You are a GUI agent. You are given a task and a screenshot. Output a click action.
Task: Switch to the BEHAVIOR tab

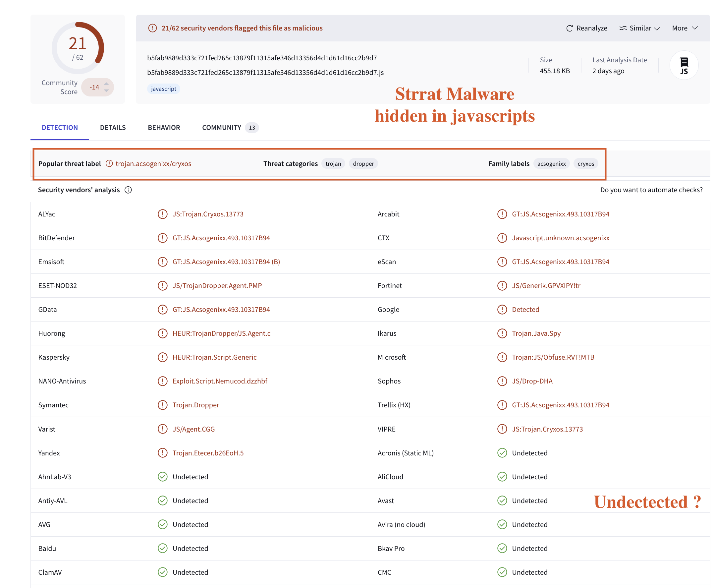tap(163, 127)
